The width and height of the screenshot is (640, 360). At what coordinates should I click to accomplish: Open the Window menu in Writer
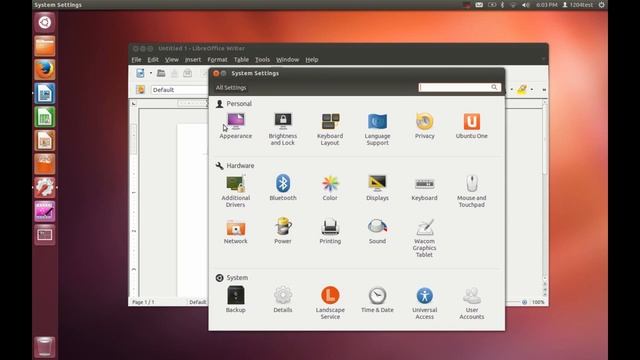[287, 60]
